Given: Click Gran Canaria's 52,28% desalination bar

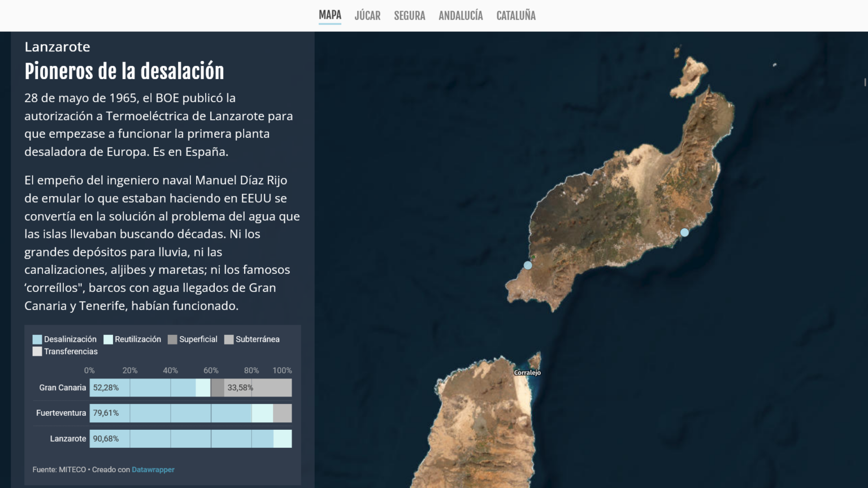Looking at the screenshot, I should 142,387.
